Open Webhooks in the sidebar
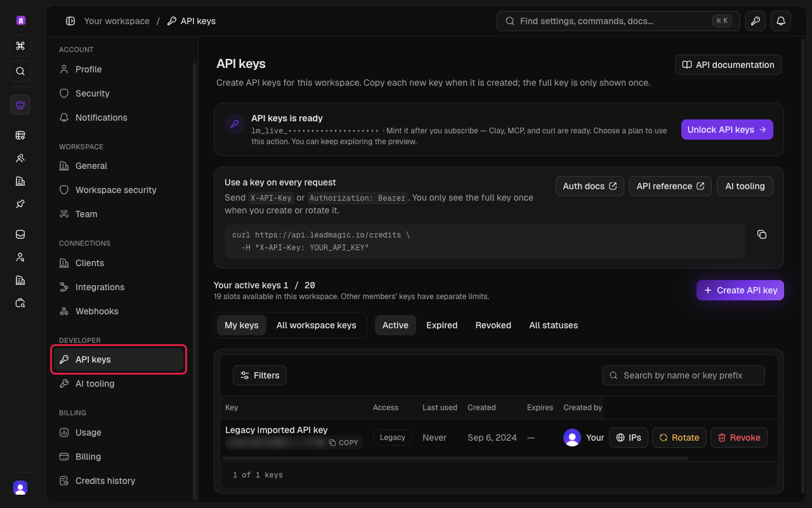Screen dimensions: 812x508 click(x=119, y=311)
